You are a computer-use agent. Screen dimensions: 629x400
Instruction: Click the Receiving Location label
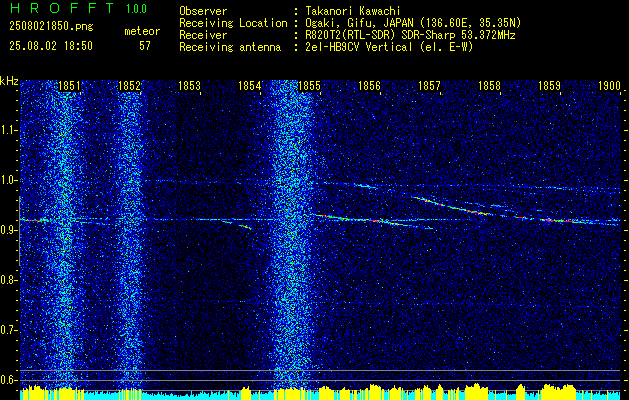click(233, 23)
